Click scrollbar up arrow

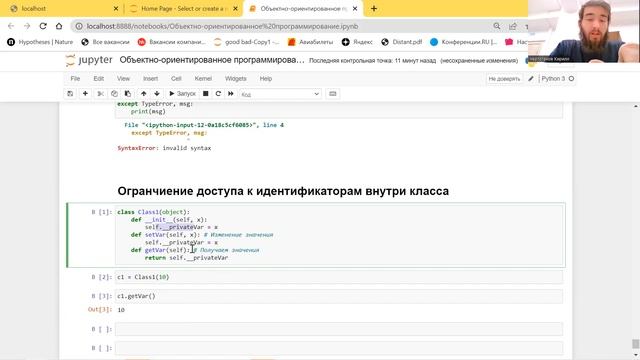636,106
